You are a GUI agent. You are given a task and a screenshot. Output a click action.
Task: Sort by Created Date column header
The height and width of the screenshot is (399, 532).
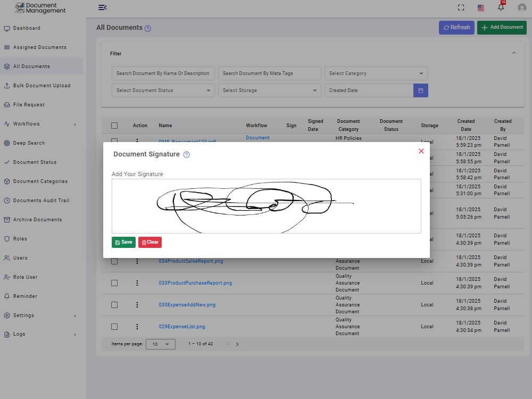(466, 125)
